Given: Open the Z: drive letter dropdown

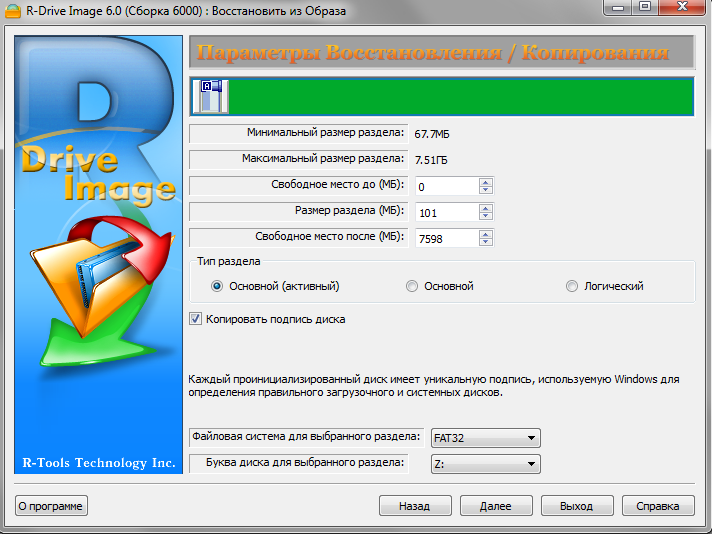Looking at the screenshot, I should [x=485, y=464].
